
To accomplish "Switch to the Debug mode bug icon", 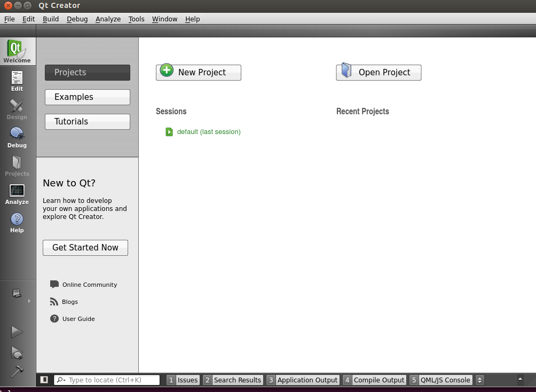I will click(x=17, y=138).
